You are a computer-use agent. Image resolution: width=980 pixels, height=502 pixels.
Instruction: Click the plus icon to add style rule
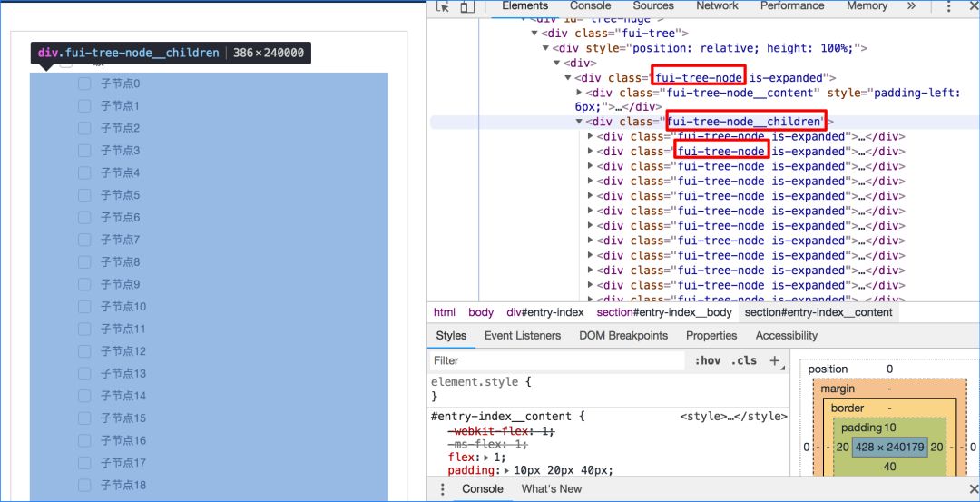coord(775,360)
